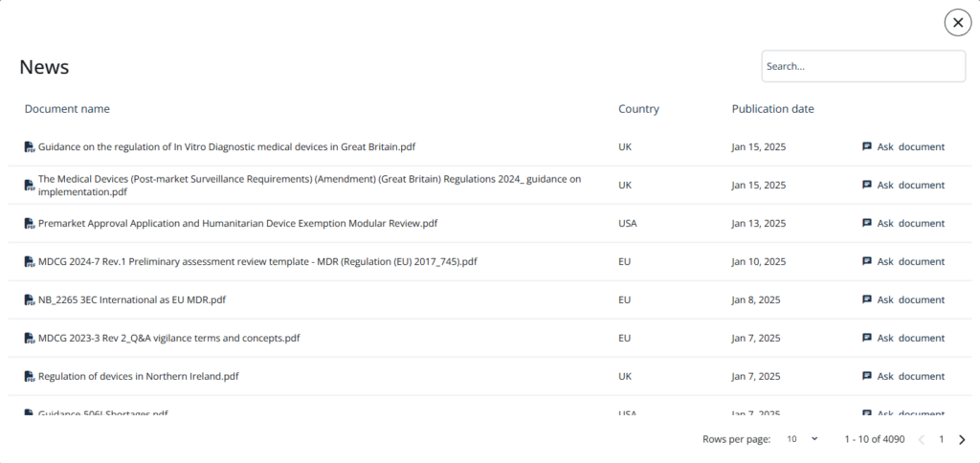The width and height of the screenshot is (980, 463).
Task: Ask document for In Vitro Diagnostic guidance
Action: click(x=903, y=146)
